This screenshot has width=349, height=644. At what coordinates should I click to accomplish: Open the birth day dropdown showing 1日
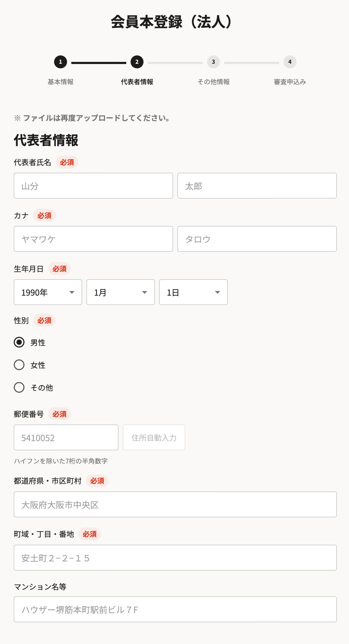click(x=193, y=292)
